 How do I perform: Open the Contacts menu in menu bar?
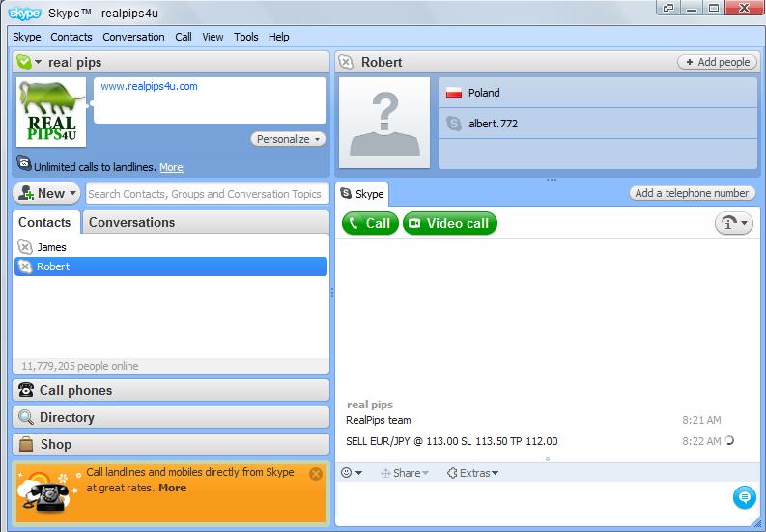point(71,37)
